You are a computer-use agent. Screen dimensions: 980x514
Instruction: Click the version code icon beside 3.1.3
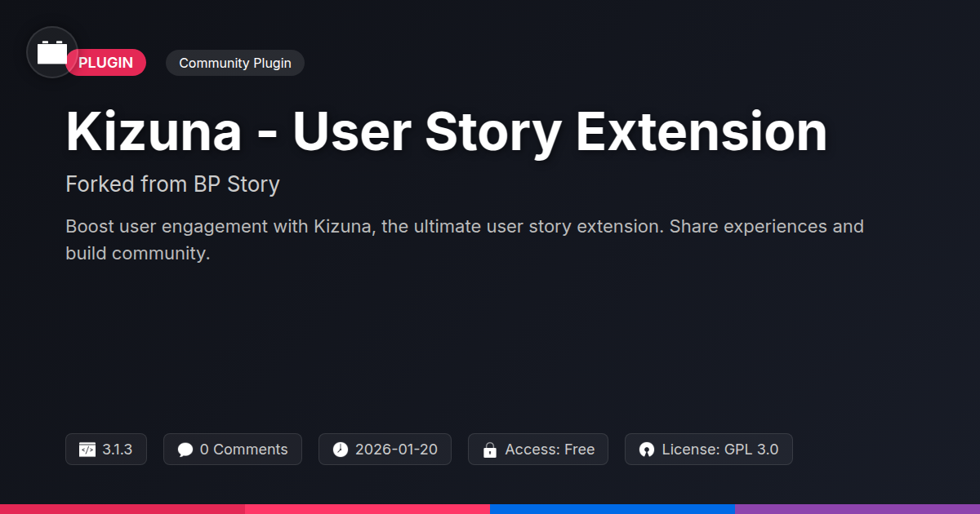pos(87,450)
